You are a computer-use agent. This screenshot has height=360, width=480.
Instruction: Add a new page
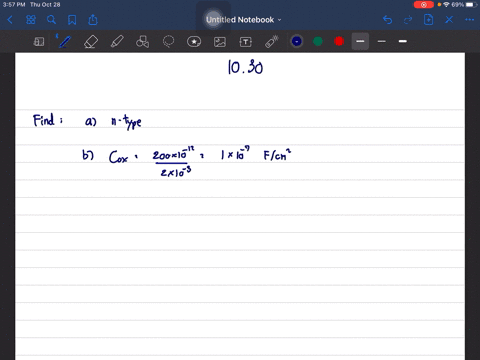coord(429,20)
